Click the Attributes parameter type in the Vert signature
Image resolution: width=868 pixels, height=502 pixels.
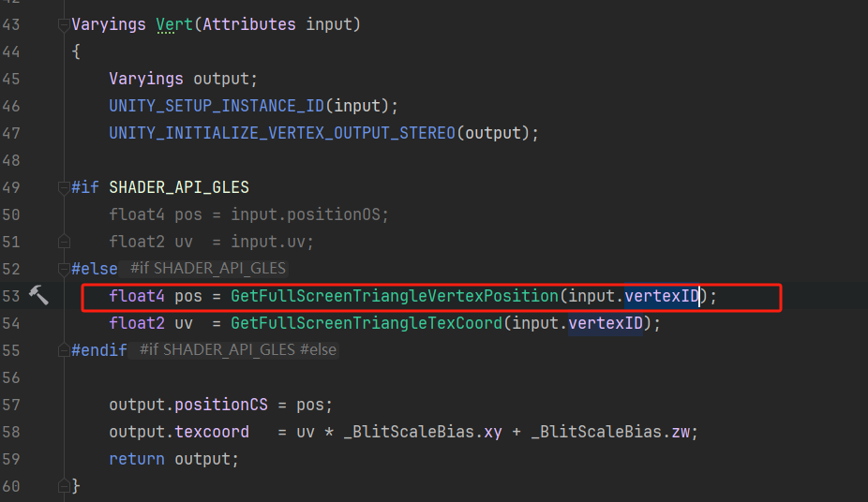pos(249,24)
